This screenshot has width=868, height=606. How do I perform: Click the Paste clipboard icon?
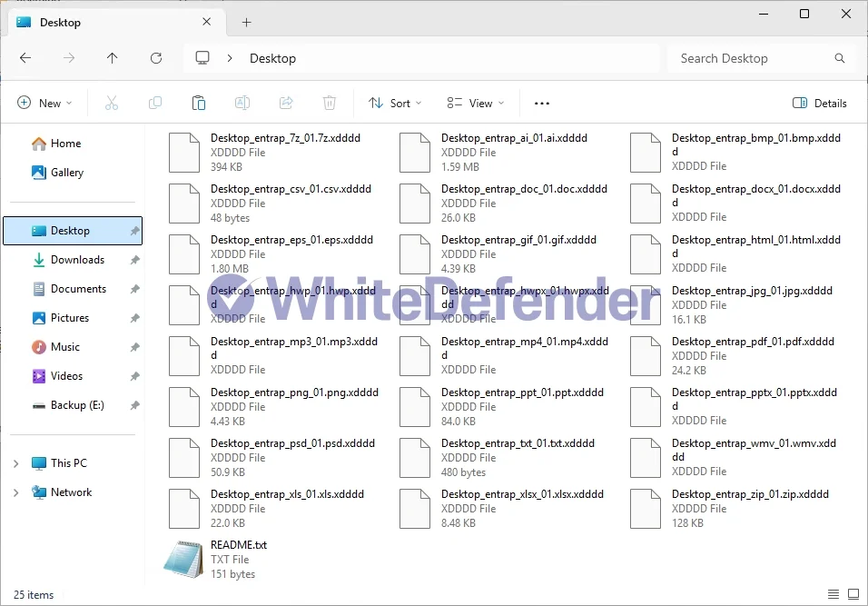(199, 104)
